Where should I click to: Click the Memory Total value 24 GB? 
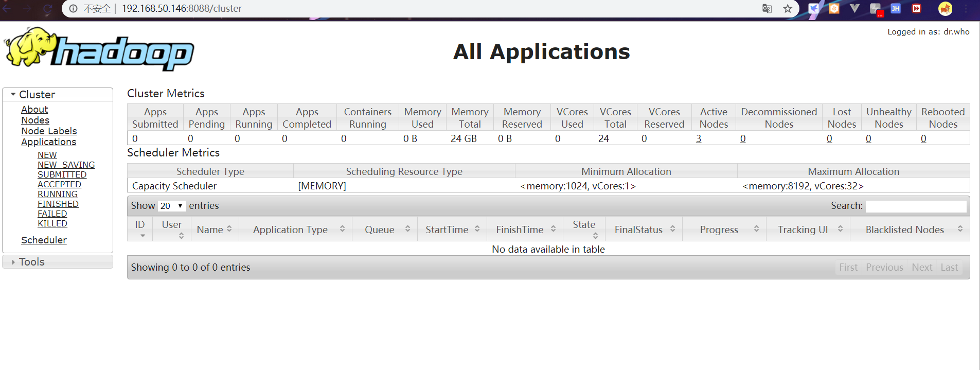pyautogui.click(x=464, y=138)
